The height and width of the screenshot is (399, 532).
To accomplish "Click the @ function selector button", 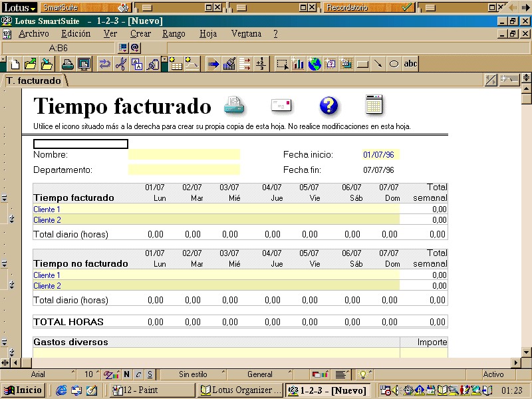I will [135, 48].
